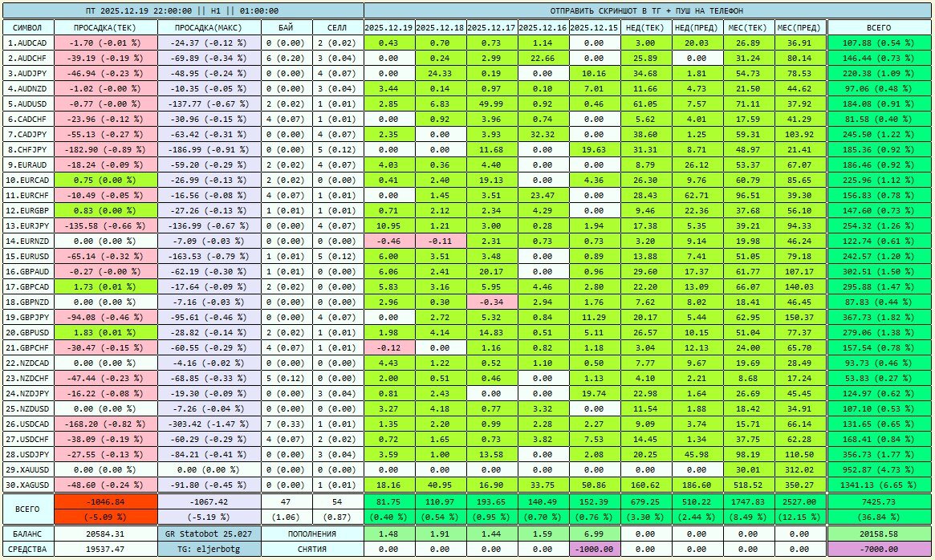Image resolution: width=935 pixels, height=560 pixels.
Task: Click the send screenshot to TG header button
Action: coord(646,10)
